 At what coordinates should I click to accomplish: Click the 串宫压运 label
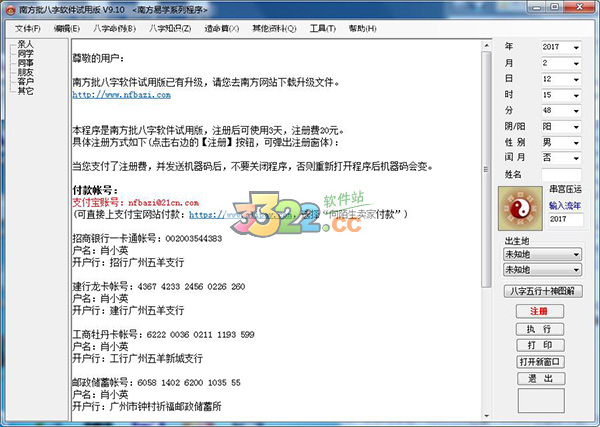click(565, 189)
